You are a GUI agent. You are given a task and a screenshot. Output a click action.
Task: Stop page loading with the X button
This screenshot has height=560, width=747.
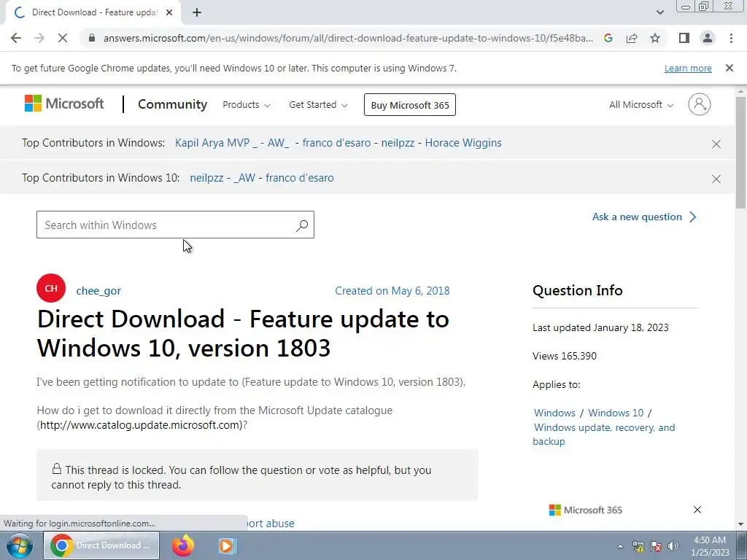[x=63, y=38]
